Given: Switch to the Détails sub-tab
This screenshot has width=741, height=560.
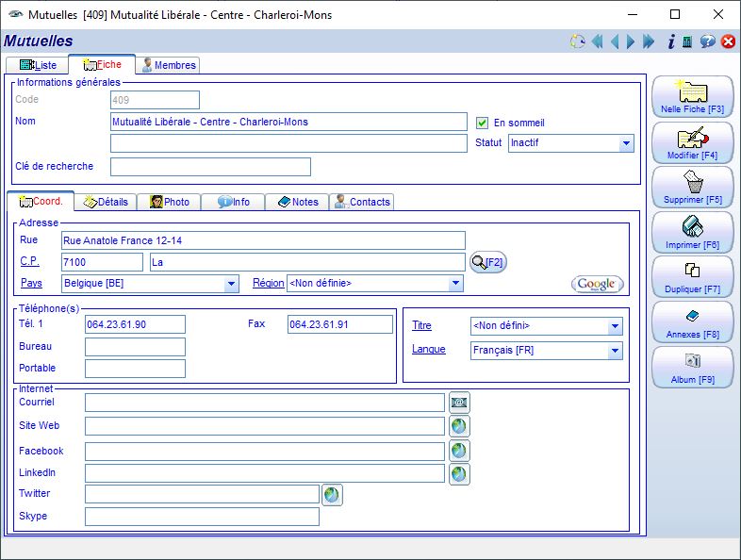Looking at the screenshot, I should coord(106,203).
